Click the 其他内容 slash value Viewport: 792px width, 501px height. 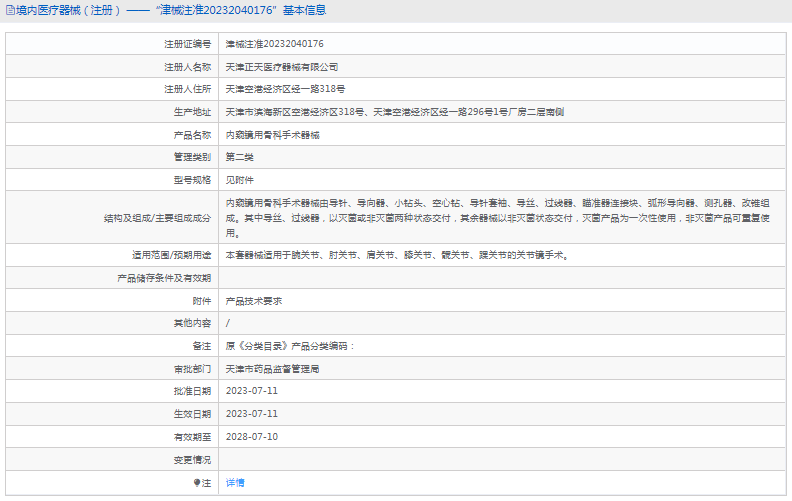click(227, 323)
